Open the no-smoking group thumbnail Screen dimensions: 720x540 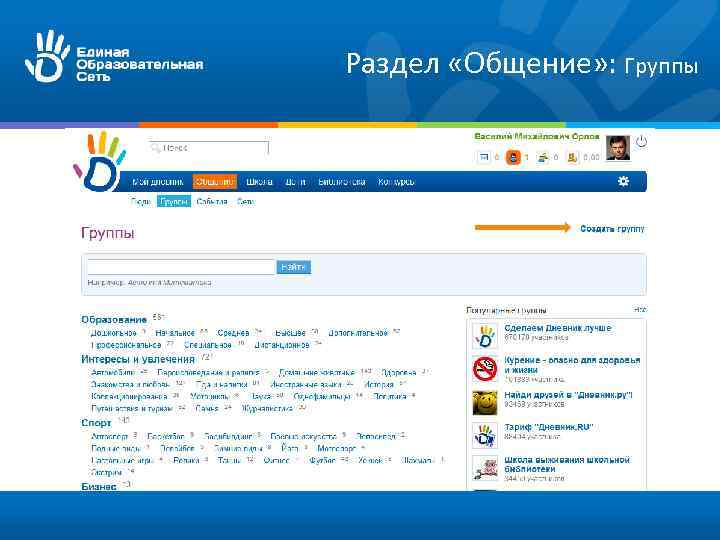[485, 369]
